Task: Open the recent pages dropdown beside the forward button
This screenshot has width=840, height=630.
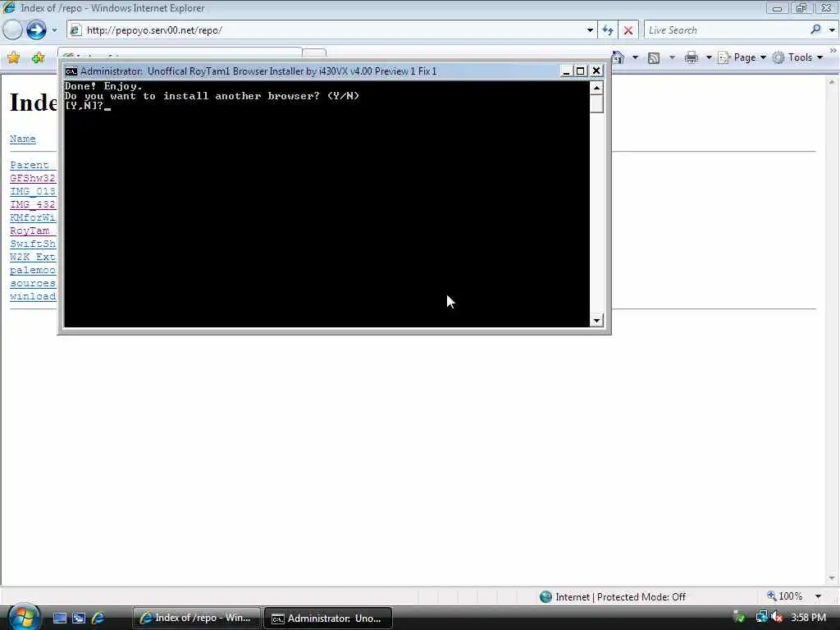Action: click(54, 30)
